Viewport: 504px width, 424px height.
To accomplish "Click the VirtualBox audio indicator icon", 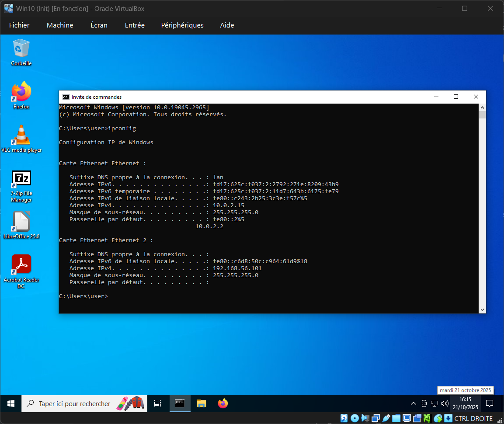I will (x=365, y=418).
